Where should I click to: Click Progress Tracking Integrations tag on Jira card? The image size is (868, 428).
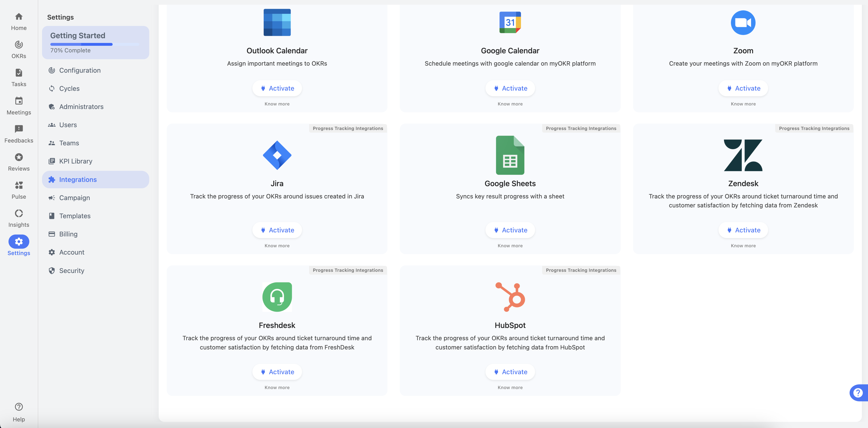[348, 128]
